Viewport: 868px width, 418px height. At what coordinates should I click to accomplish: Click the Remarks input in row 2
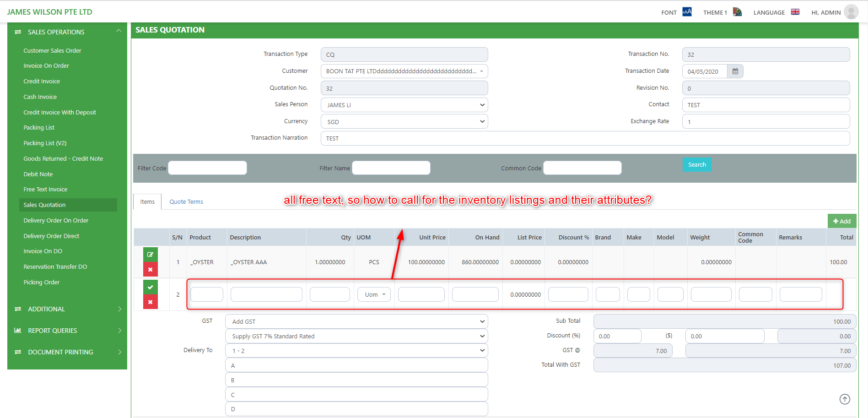coord(801,294)
